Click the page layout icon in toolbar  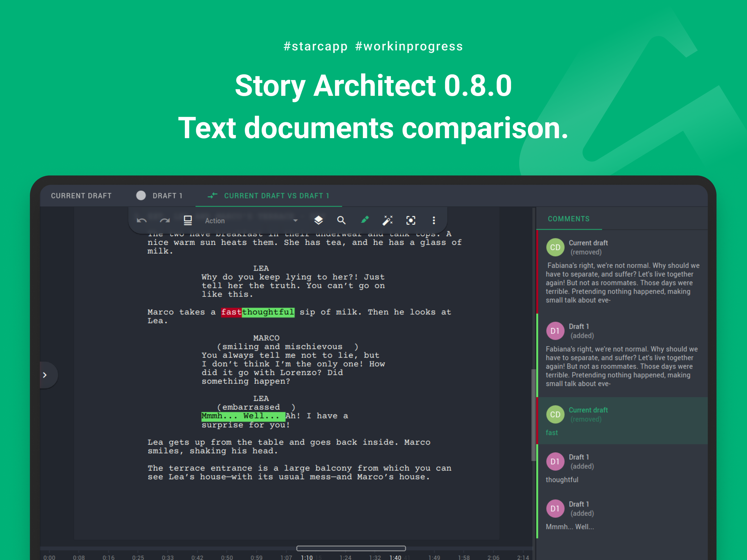point(188,220)
